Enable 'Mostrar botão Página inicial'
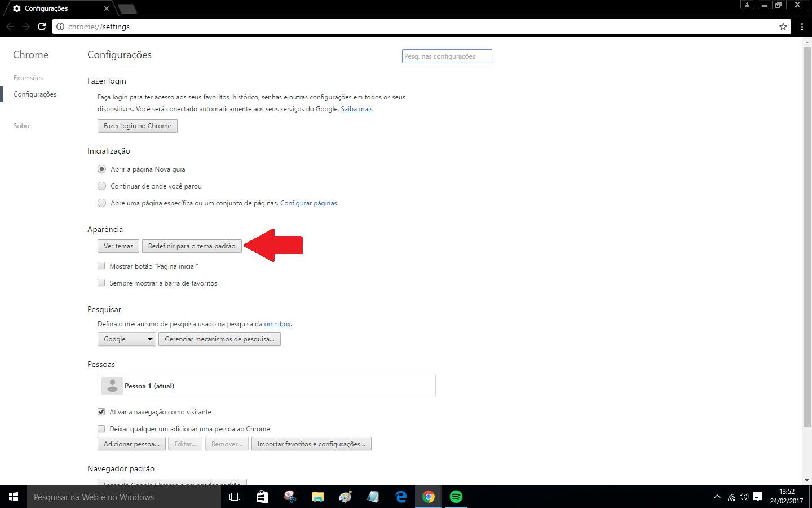Viewport: 812px width, 508px height. (x=101, y=265)
